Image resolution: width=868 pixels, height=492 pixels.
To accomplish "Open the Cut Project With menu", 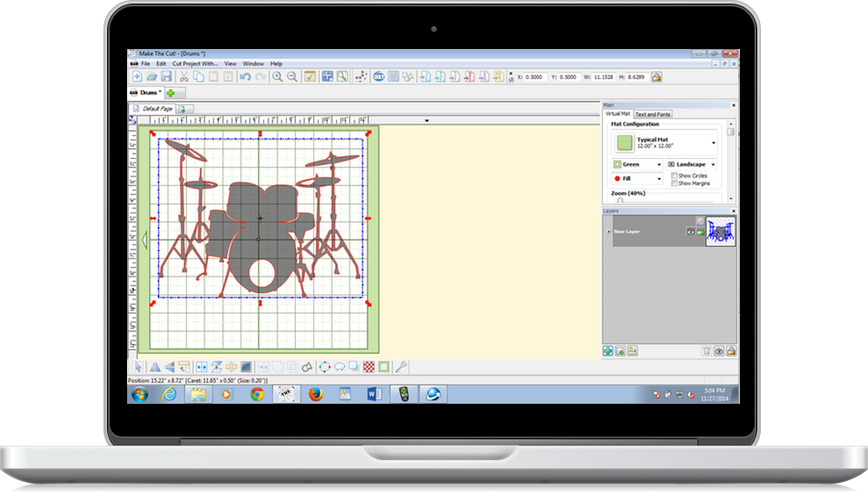I will click(x=194, y=64).
